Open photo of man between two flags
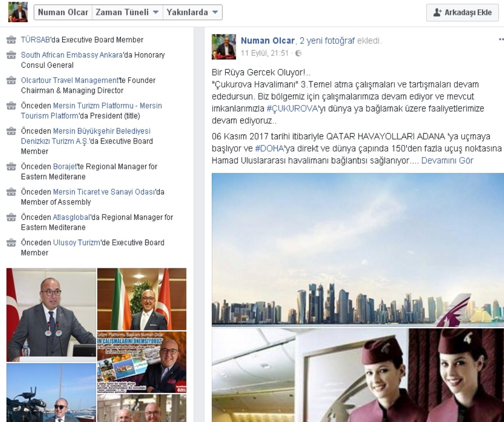Viewport: 504px width, 422px height. 142,299
